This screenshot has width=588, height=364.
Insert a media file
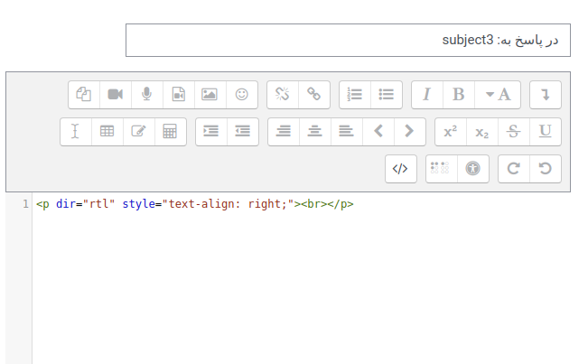pos(179,95)
